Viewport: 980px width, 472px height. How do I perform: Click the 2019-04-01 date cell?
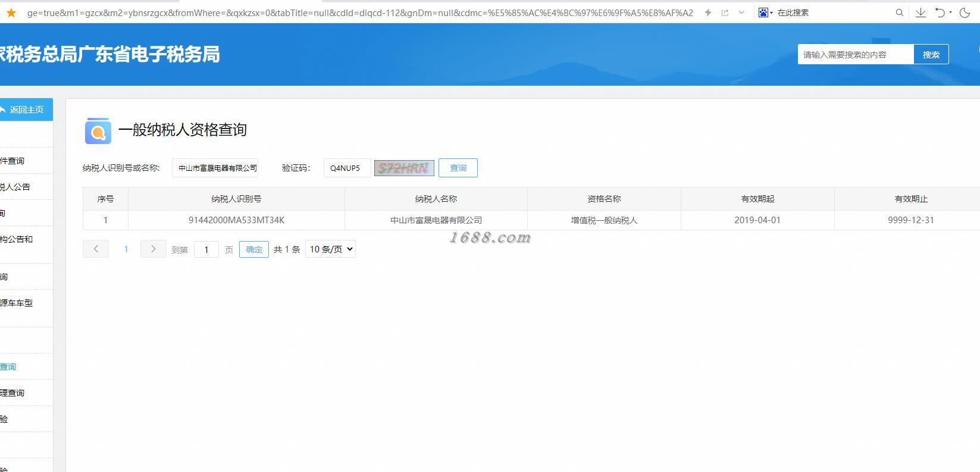[757, 220]
